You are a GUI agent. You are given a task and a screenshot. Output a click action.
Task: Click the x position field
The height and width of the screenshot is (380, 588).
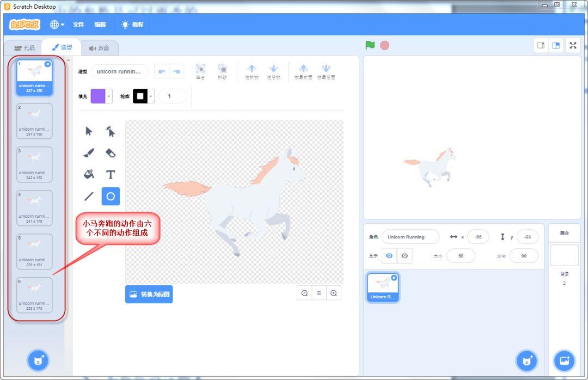pyautogui.click(x=478, y=237)
